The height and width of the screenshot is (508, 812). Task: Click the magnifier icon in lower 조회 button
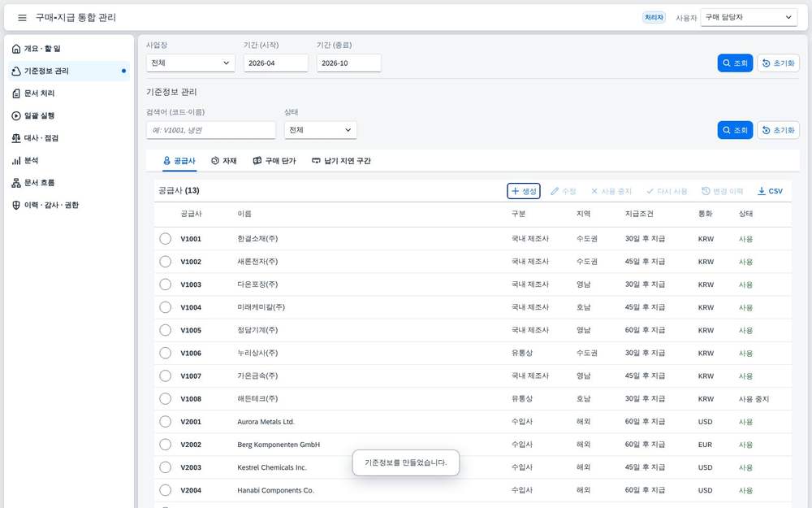tap(727, 130)
